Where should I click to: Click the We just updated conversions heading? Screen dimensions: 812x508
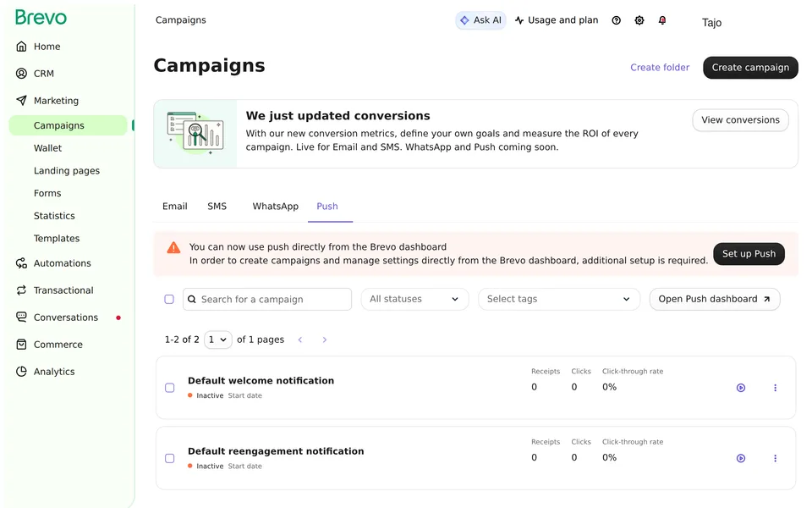[x=338, y=116]
